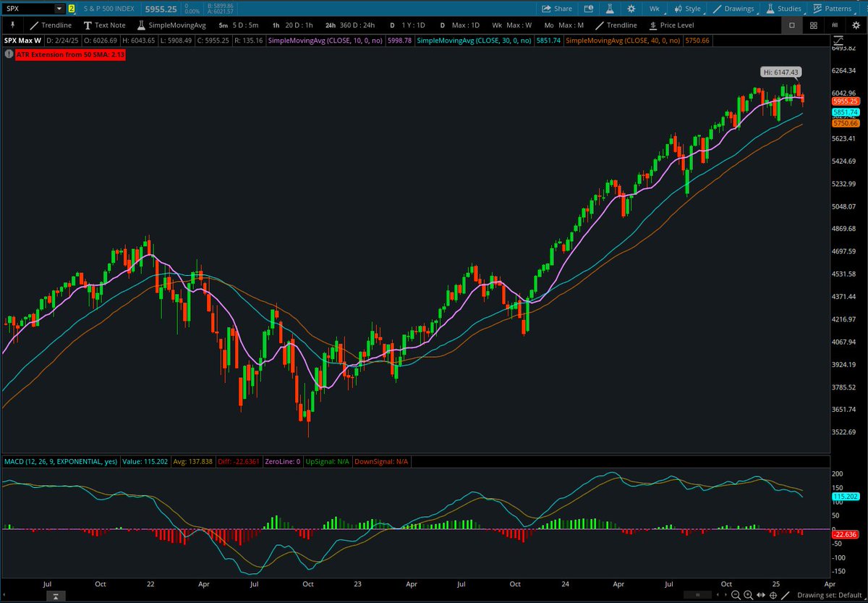Viewport: 868px width, 603px height.
Task: Click the MACD Avg: 137.838 readout
Action: tap(193, 461)
